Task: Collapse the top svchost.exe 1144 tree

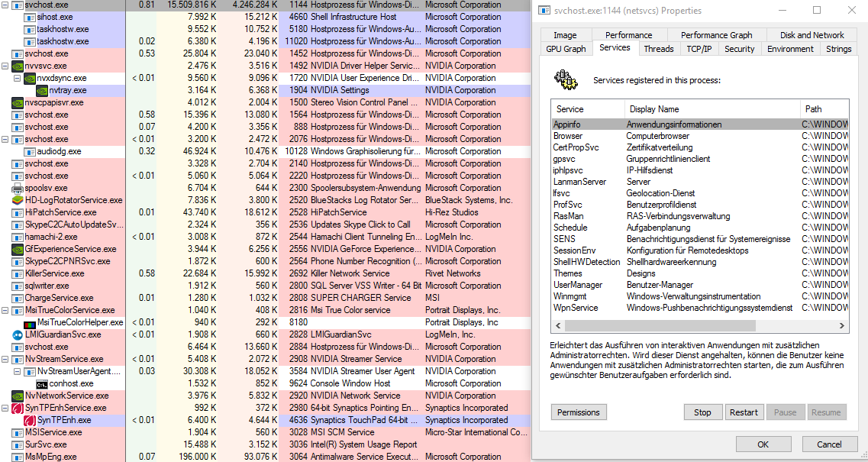Action: pos(5,5)
